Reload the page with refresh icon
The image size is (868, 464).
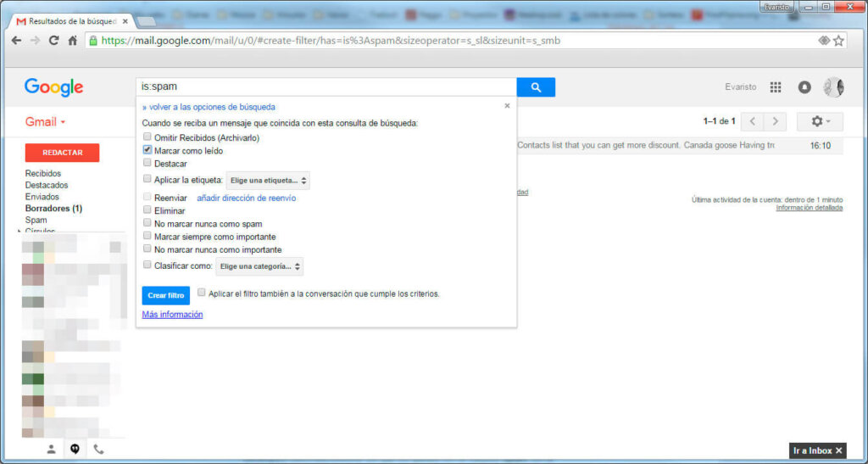pos(53,41)
